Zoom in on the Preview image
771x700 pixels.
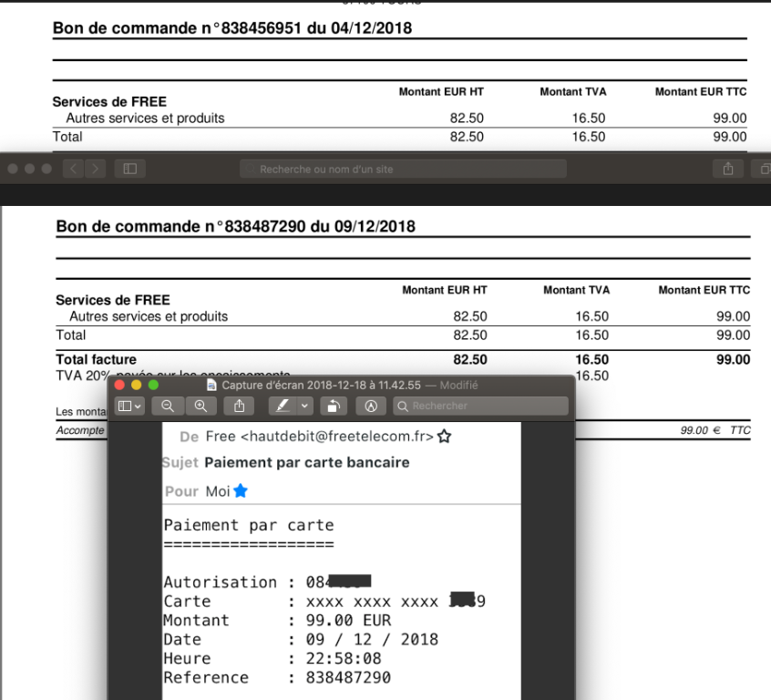click(200, 406)
